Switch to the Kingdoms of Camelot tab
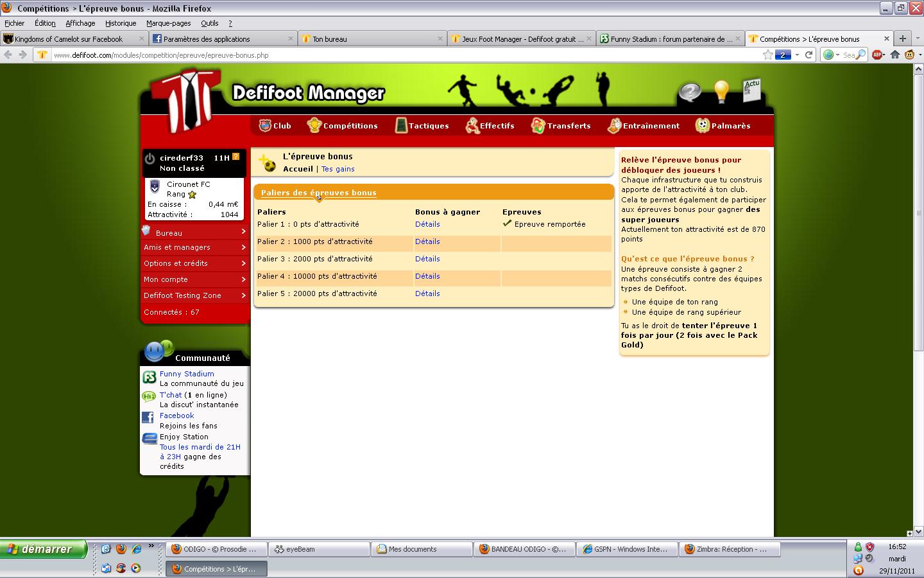Viewport: 924px width, 578px height. [74, 39]
